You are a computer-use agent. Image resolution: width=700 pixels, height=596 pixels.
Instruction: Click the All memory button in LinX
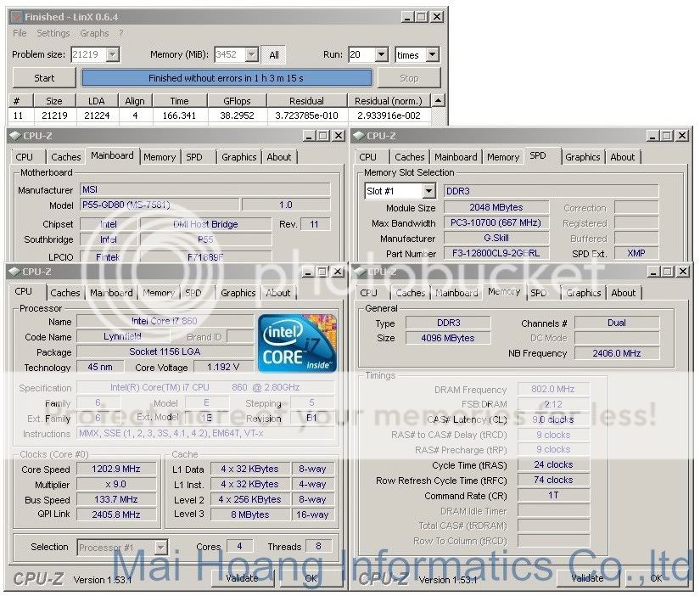coord(274,55)
